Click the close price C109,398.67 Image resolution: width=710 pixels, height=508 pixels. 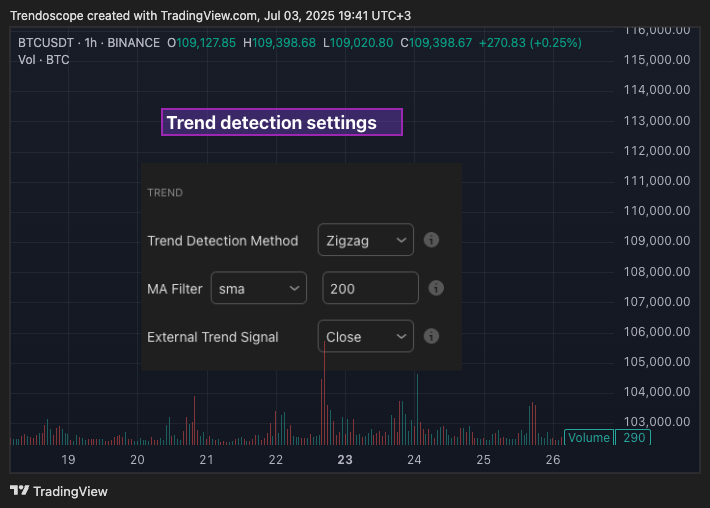pos(436,43)
